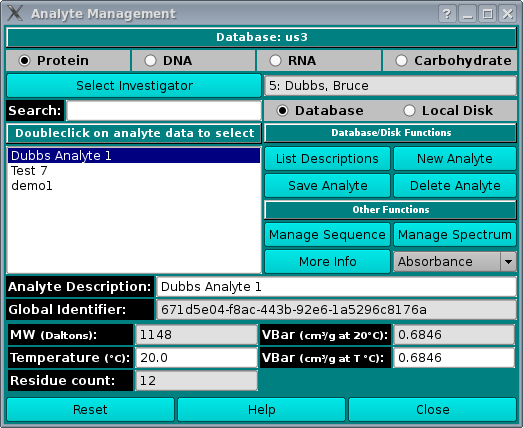Click the Global Identifier field

(337, 310)
